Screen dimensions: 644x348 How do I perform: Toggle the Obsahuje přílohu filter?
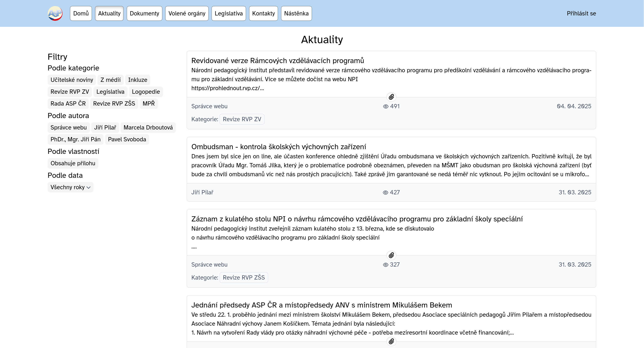(73, 163)
